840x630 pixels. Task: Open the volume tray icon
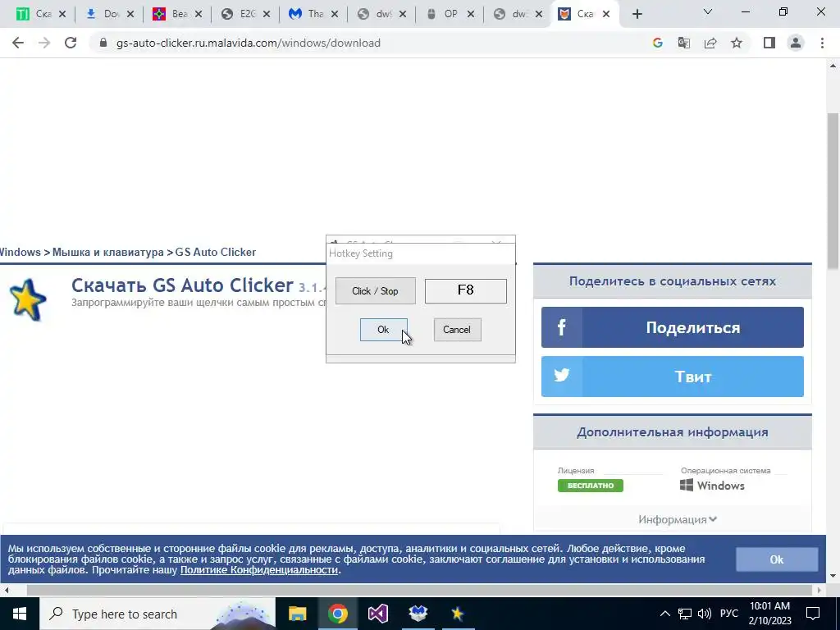coord(705,614)
